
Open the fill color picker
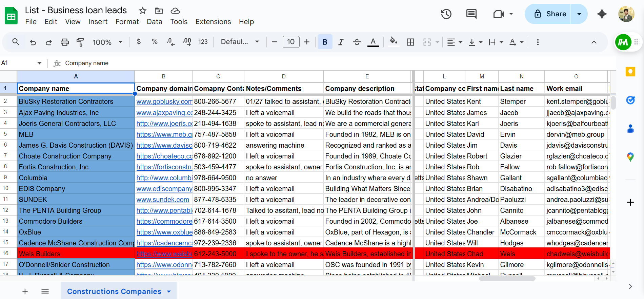click(393, 42)
